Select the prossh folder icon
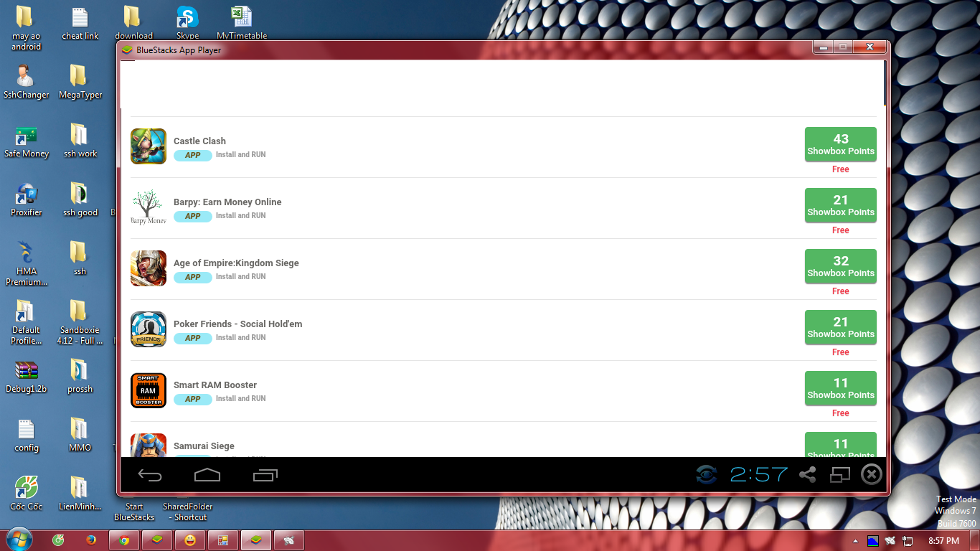Viewport: 980px width, 551px height. click(x=80, y=377)
